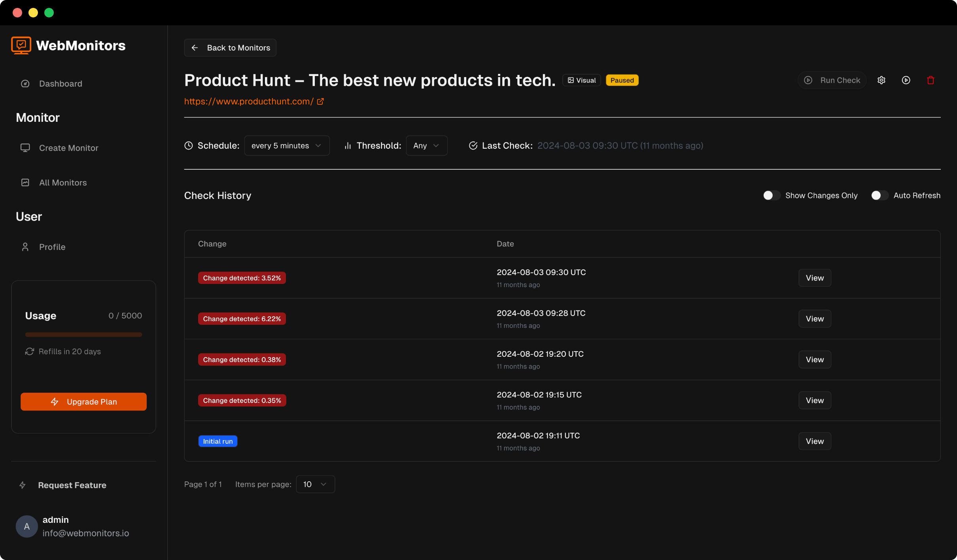Click the refresh icon beside Refills
Image resolution: width=957 pixels, height=560 pixels.
click(30, 352)
